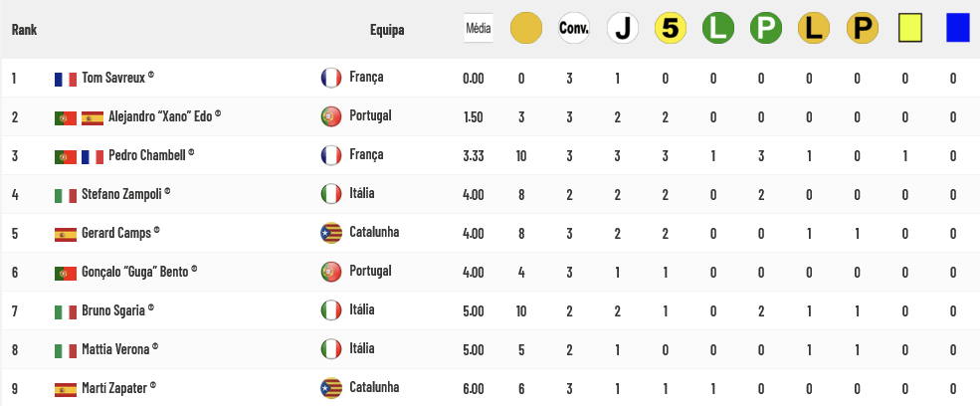Open Pedro Chambell player page
Viewport: 980px width, 406px height.
(147, 155)
